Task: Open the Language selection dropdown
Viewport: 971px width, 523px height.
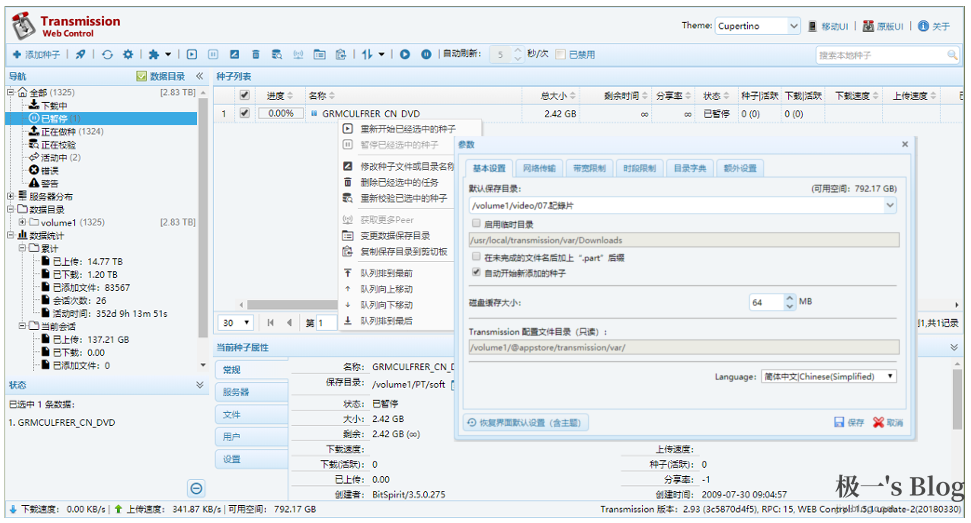Action: click(829, 376)
